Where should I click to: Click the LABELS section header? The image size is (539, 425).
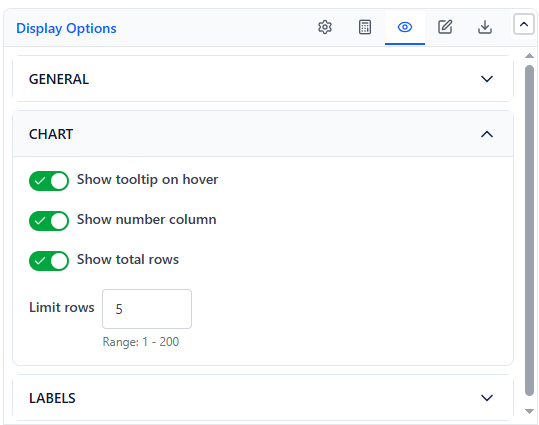tap(263, 398)
